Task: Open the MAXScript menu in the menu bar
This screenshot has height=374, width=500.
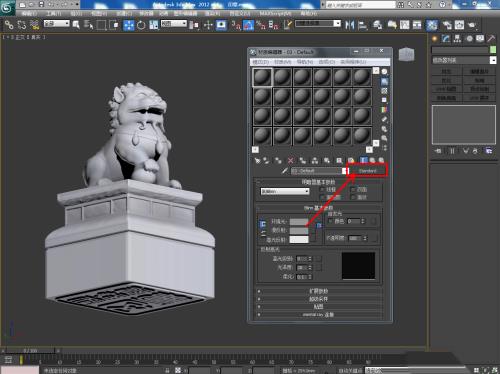Action: [275, 13]
